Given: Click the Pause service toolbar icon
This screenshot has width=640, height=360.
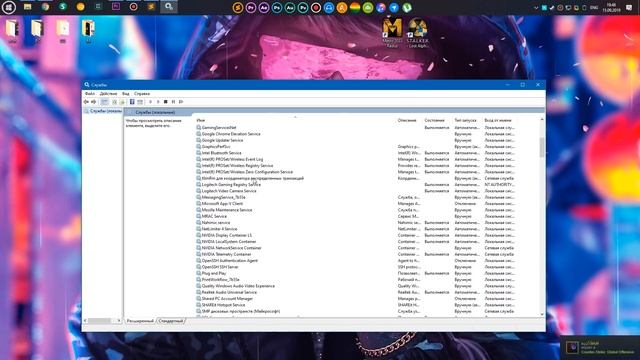Looking at the screenshot, I should click(x=173, y=102).
